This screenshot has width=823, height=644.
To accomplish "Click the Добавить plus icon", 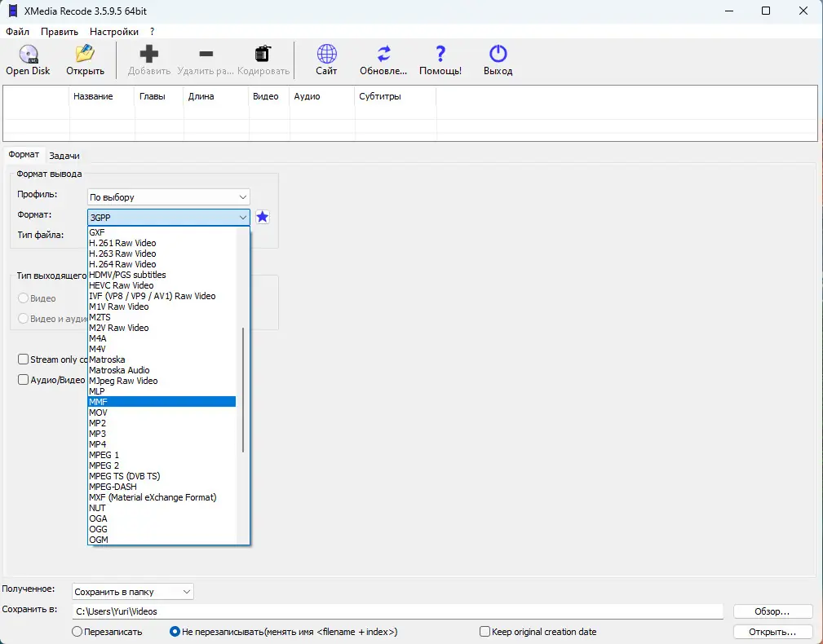I will pyautogui.click(x=149, y=54).
